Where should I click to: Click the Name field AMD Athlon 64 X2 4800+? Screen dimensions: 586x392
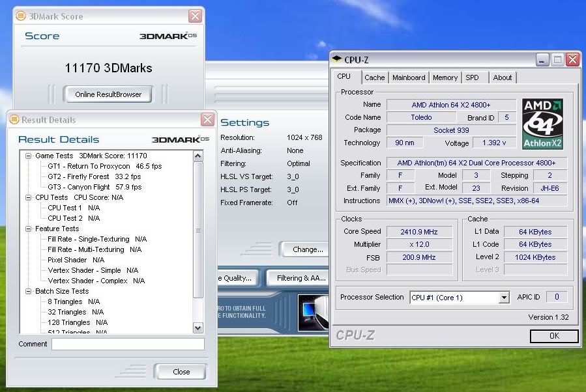tap(450, 105)
